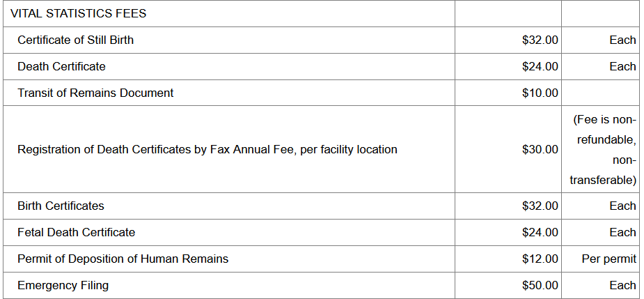Viewport: 644px width, 299px height.
Task: Select the $30.00 fax registration fee
Action: (540, 149)
